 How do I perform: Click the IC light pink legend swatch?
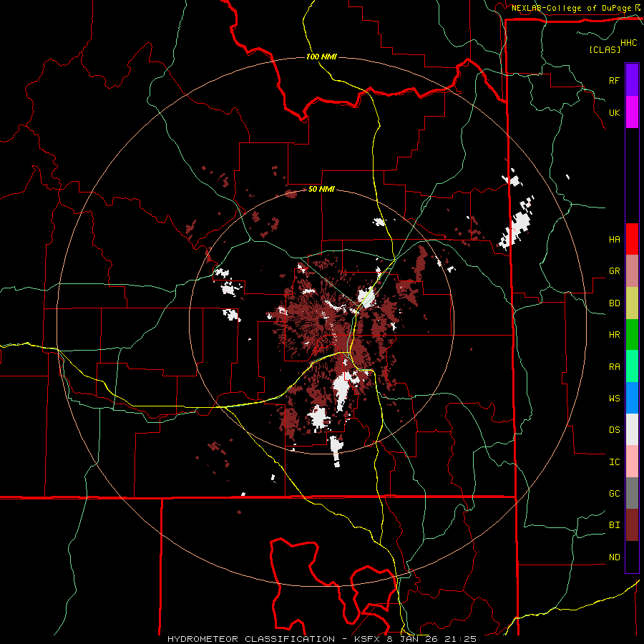pyautogui.click(x=632, y=462)
